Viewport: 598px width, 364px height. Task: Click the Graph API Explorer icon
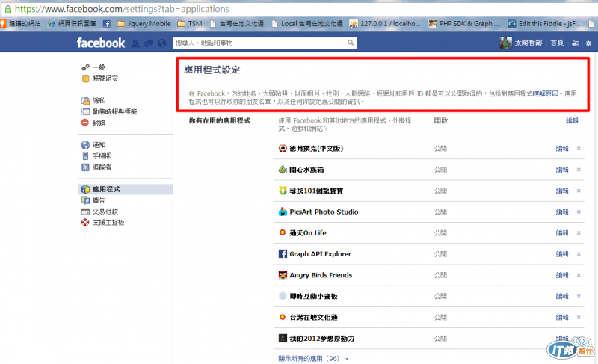pyautogui.click(x=283, y=254)
